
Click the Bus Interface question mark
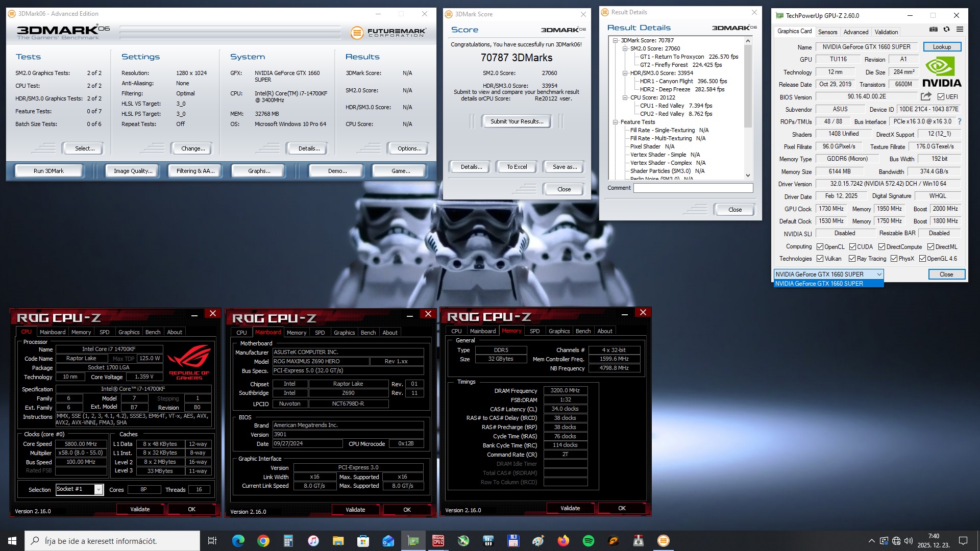tap(960, 121)
